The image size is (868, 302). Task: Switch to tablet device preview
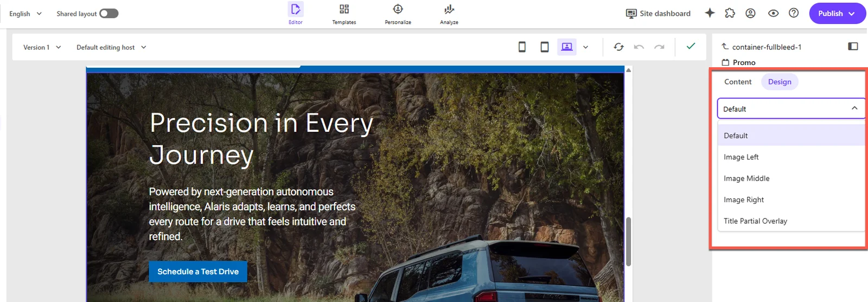[x=544, y=47]
